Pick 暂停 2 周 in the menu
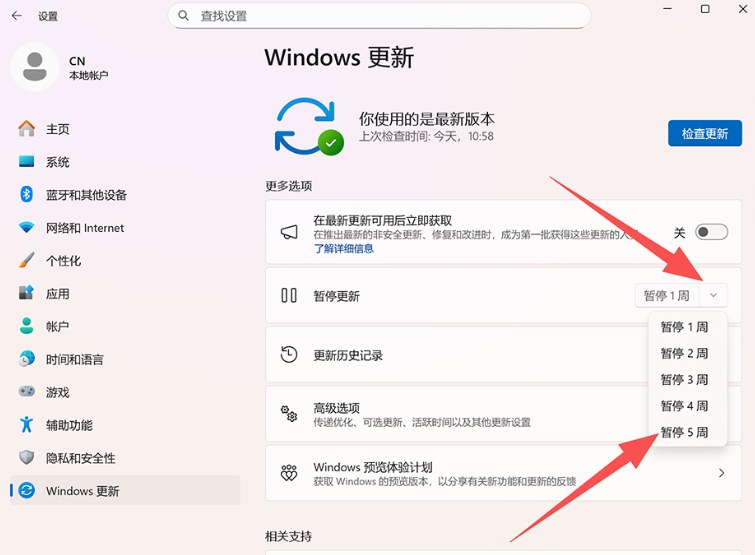 click(x=684, y=353)
